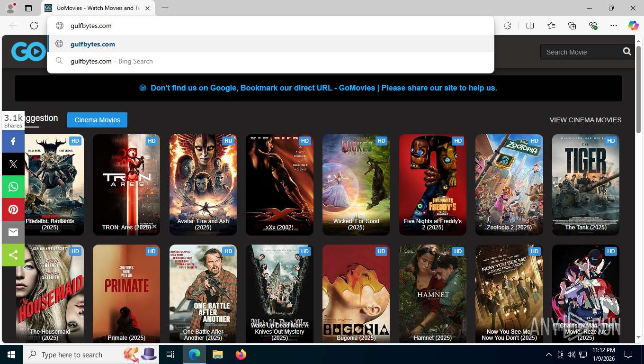Select the gulfbytes.com URL suggestion
The image size is (644, 364).
(270, 44)
